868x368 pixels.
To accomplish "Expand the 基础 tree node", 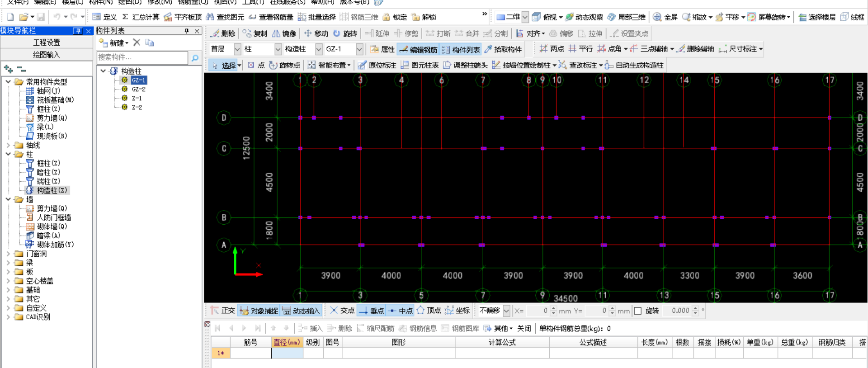I will pos(8,290).
